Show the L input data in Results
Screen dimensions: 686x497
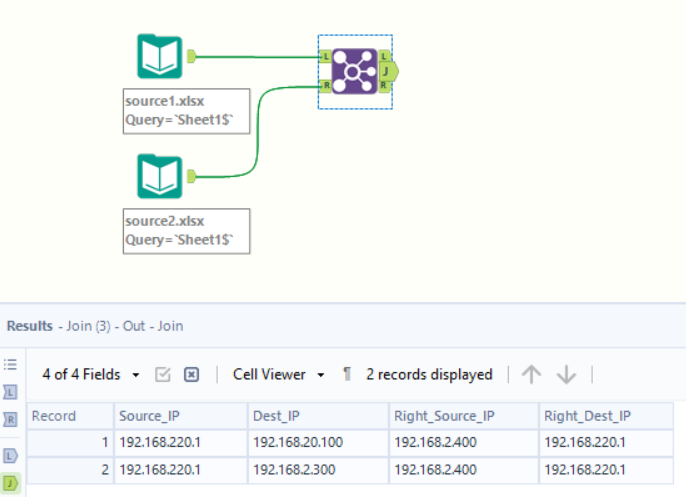(x=11, y=393)
